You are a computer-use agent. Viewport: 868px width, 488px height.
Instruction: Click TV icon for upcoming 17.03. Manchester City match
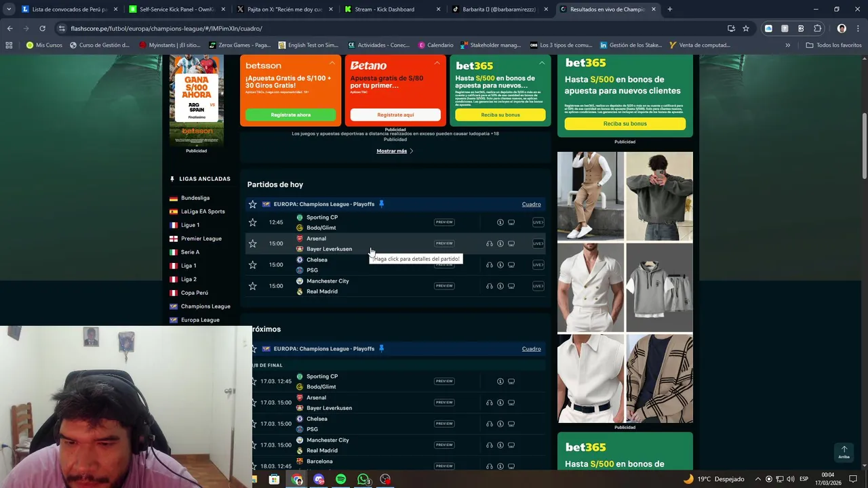coord(511,445)
